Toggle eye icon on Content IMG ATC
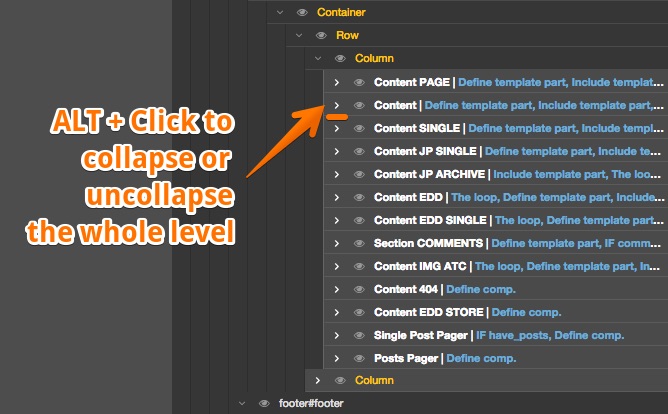Screen dimensions: 668x414 pos(359,266)
